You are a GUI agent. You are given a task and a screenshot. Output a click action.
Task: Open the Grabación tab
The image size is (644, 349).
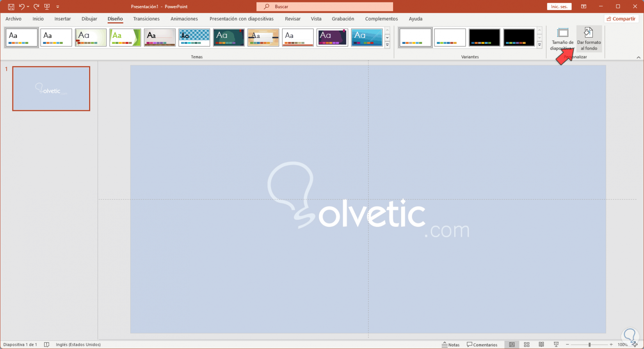[x=343, y=19]
